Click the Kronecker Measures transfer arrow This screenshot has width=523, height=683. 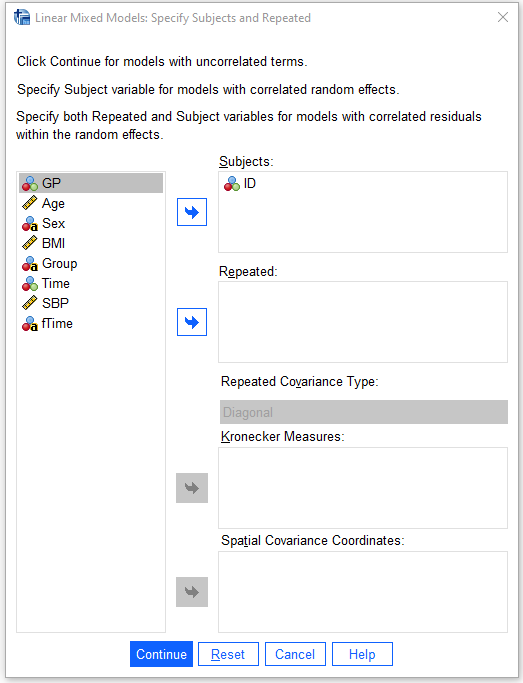click(192, 488)
